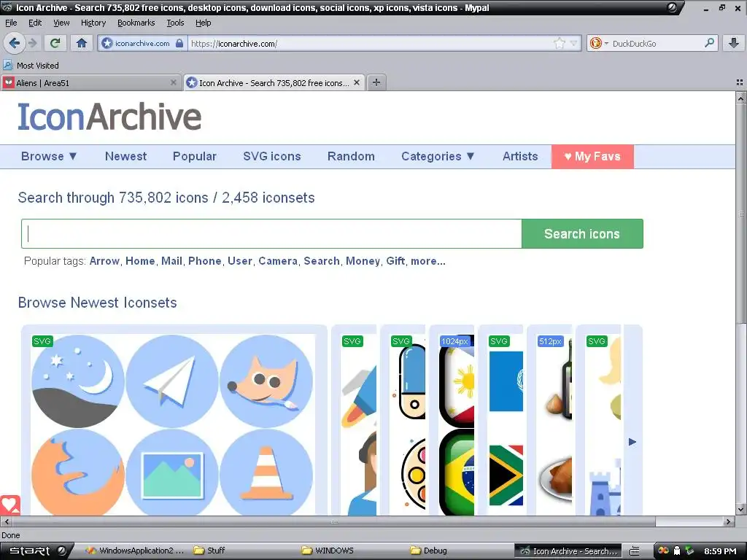This screenshot has height=560, width=747.
Task: Go back using the browser back arrow
Action: click(15, 43)
